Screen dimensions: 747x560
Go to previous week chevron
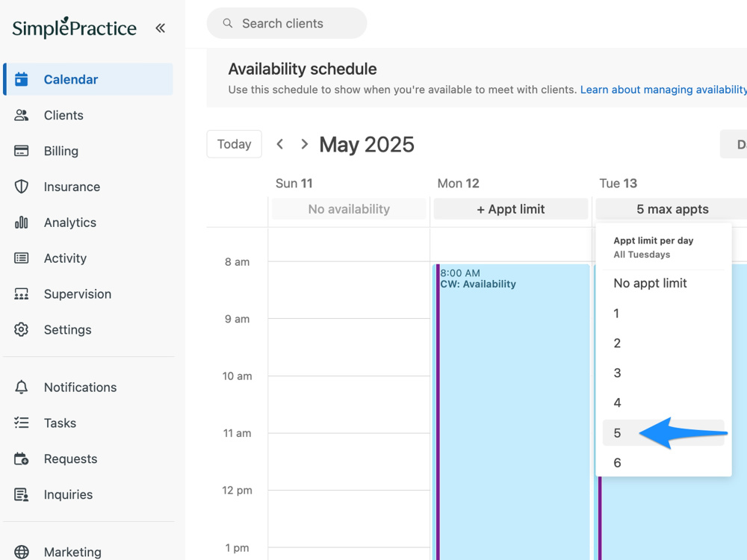coord(280,144)
